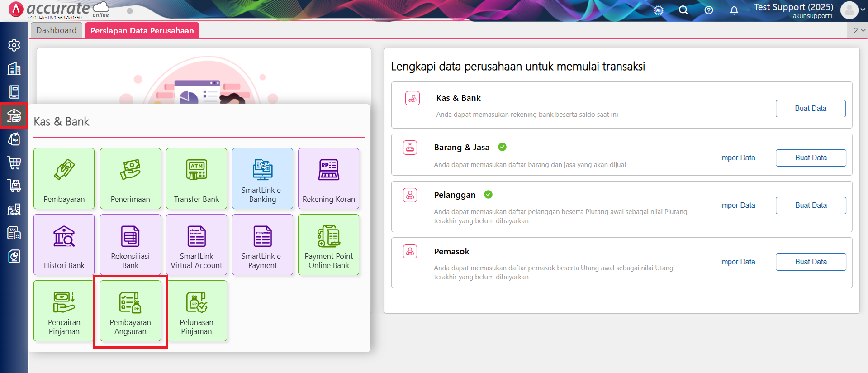
Task: Open the Pembayaran Angsuran tile
Action: click(130, 311)
